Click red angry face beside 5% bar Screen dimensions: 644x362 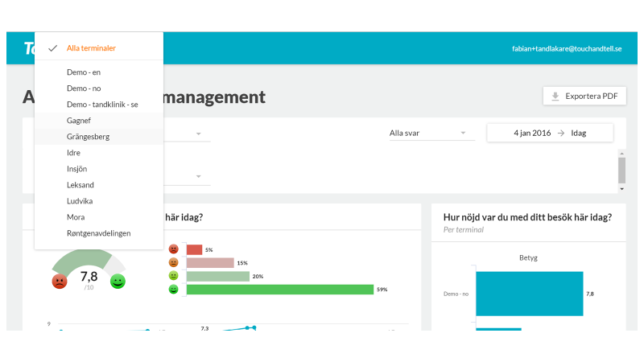coord(174,249)
